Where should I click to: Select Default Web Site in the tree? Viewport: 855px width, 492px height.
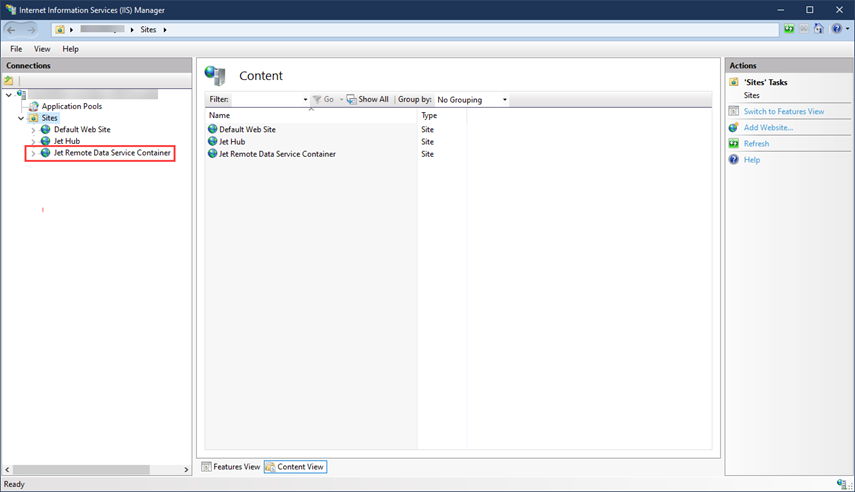point(82,129)
